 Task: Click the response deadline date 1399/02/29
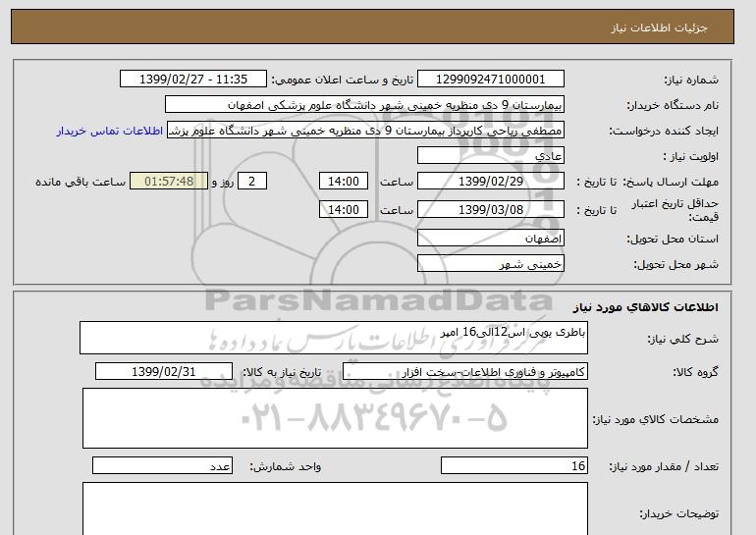coord(490,182)
